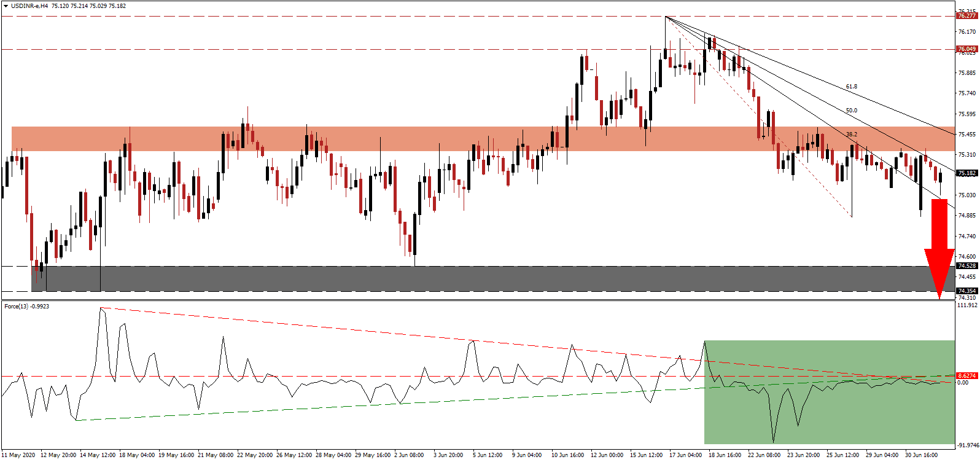Click the 2 Jun 08:00 time label
Viewport: 980px width, 462px height.
pos(408,455)
